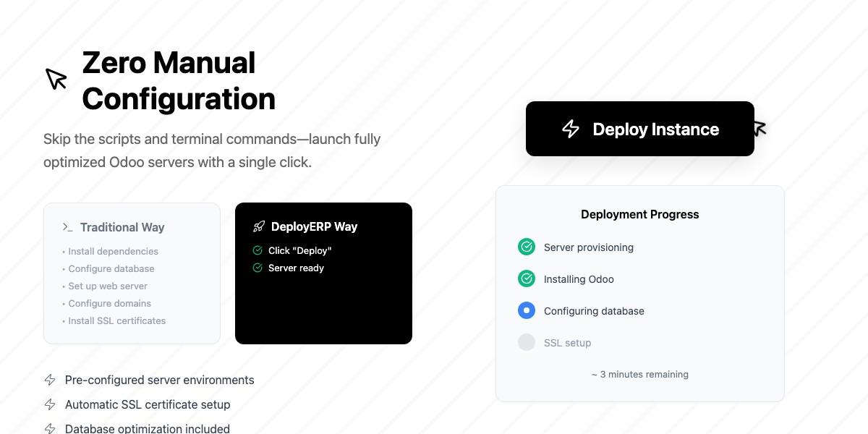Select the DeployERP Way card heading
The width and height of the screenshot is (868, 434).
[x=314, y=226]
